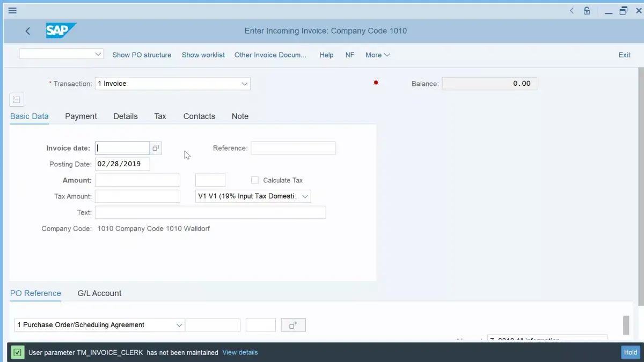
Task: Click the Hold button
Action: [x=631, y=352]
